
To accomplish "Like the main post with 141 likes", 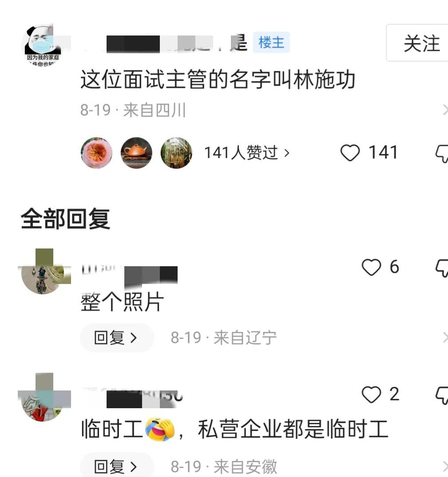I will pyautogui.click(x=350, y=152).
